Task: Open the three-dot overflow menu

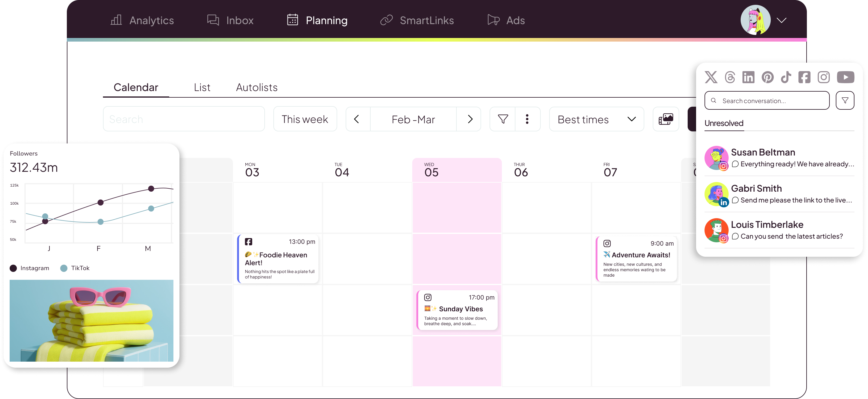Action: tap(527, 119)
